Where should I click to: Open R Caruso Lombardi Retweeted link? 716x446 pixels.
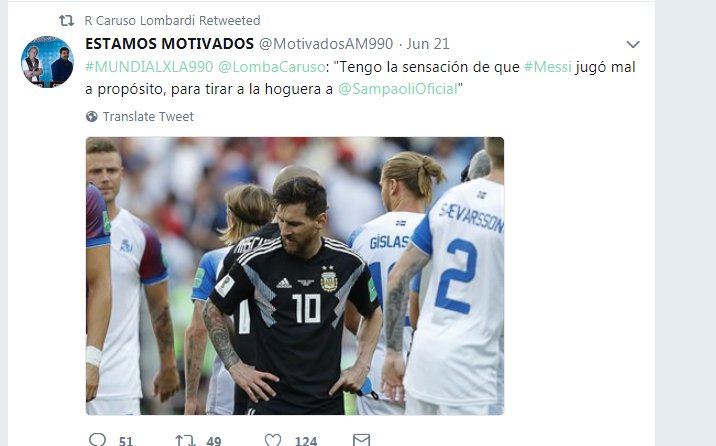172,21
